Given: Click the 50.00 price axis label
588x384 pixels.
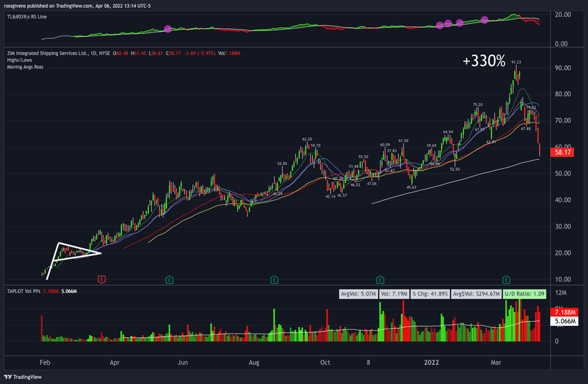Looking at the screenshot, I should click(x=563, y=174).
